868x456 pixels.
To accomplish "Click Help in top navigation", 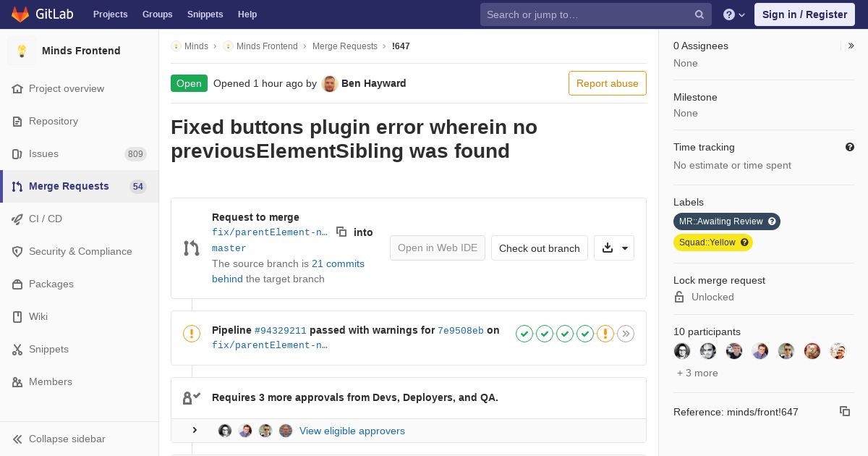I will point(247,14).
